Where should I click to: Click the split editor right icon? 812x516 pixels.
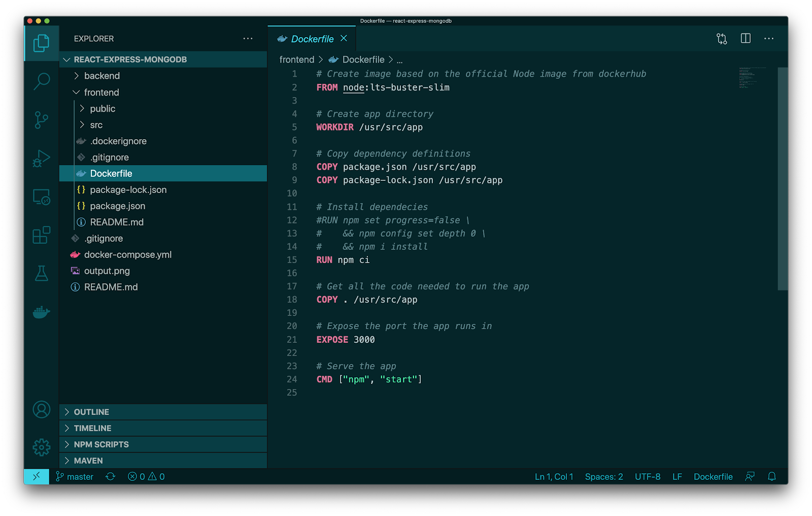(x=746, y=39)
